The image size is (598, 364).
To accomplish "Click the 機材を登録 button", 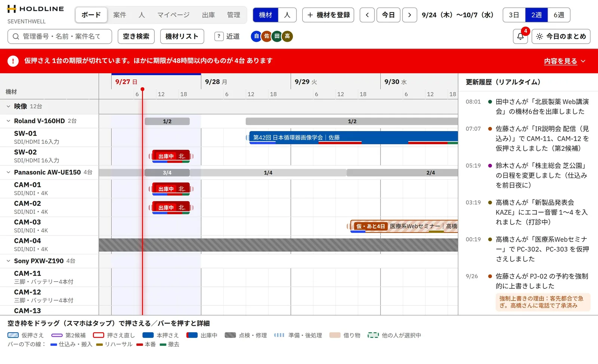I will (x=328, y=15).
